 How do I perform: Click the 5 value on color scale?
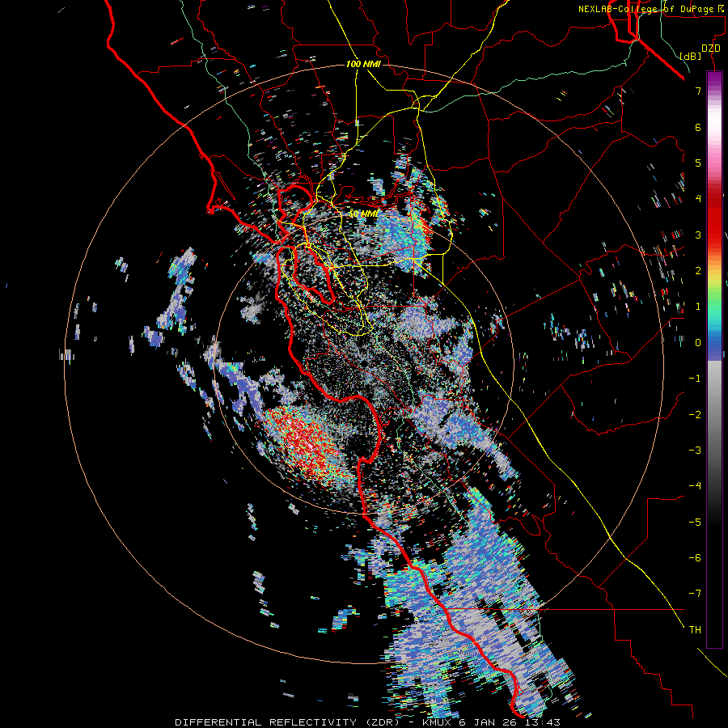point(698,163)
